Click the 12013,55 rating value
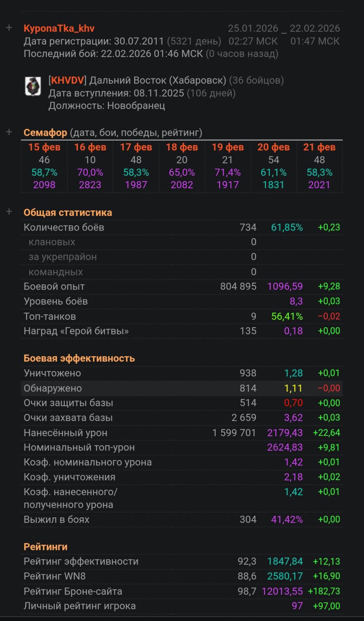 tap(282, 592)
